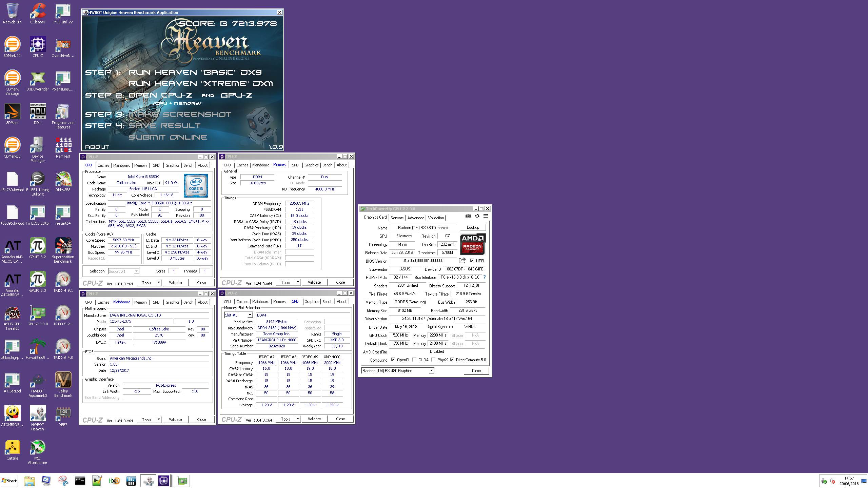Viewport: 868px width, 488px height.
Task: Launch CCleaner from the desktop
Action: (x=38, y=14)
